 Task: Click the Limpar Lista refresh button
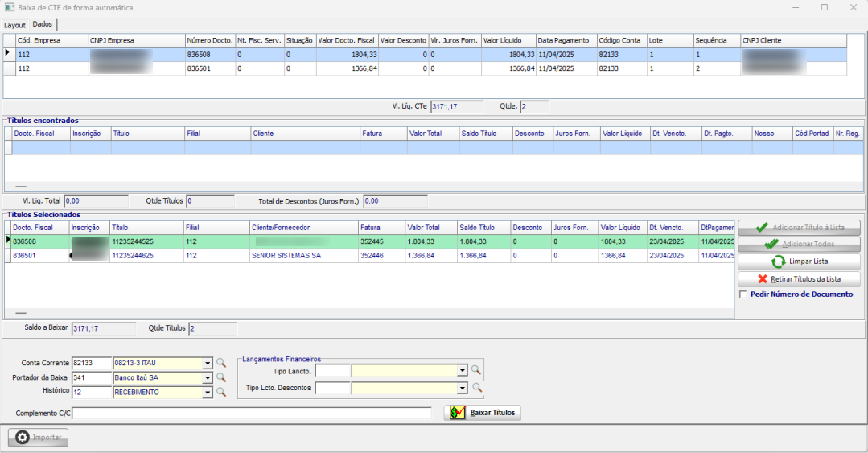click(x=799, y=262)
